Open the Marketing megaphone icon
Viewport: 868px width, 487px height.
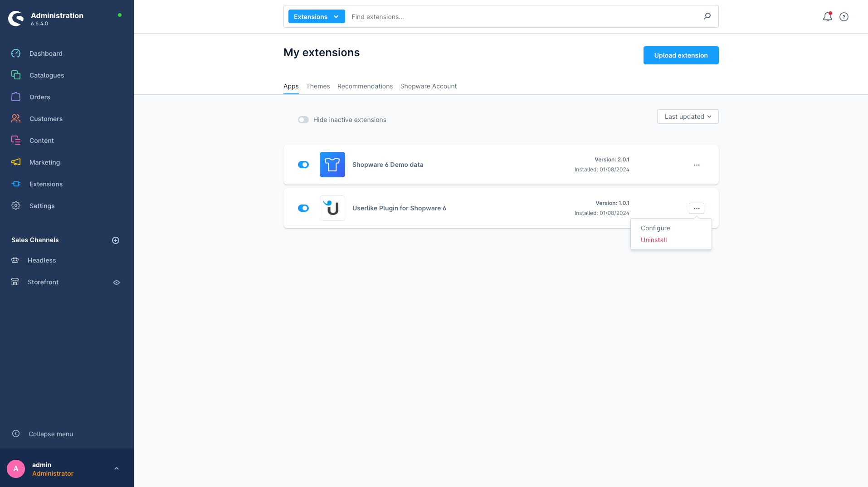point(16,162)
